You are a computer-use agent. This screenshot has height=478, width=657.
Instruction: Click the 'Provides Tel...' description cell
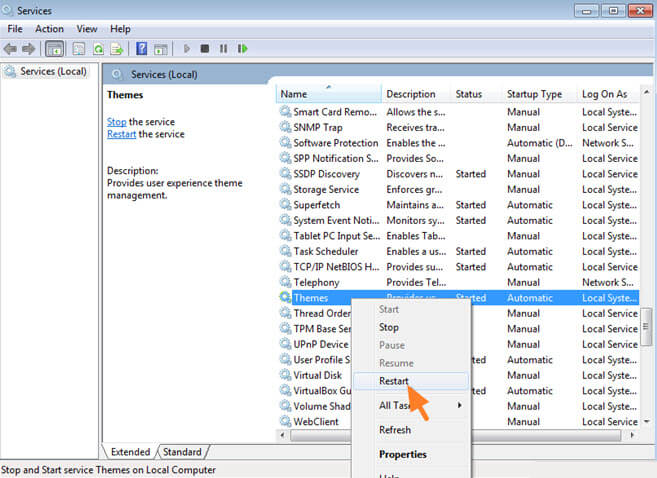point(416,282)
